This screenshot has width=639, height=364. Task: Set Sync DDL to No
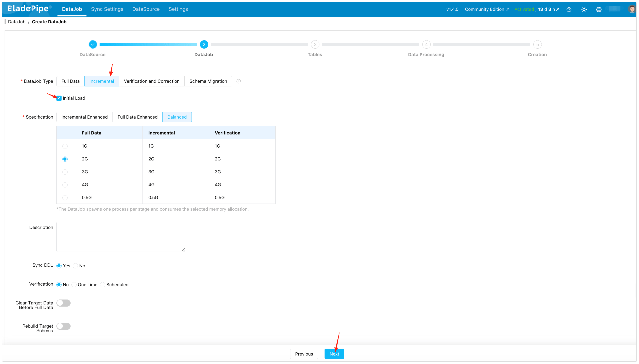tap(75, 266)
